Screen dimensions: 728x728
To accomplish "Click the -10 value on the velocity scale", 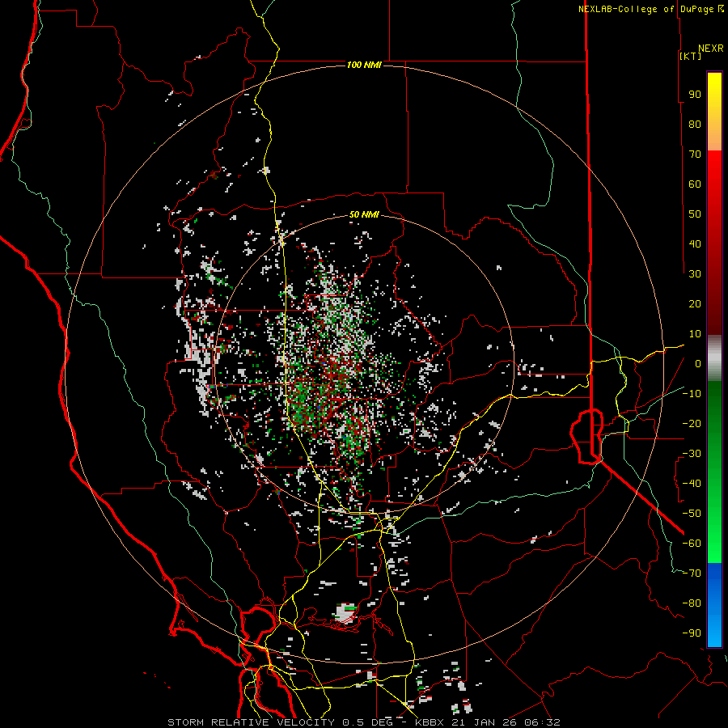I will [692, 394].
